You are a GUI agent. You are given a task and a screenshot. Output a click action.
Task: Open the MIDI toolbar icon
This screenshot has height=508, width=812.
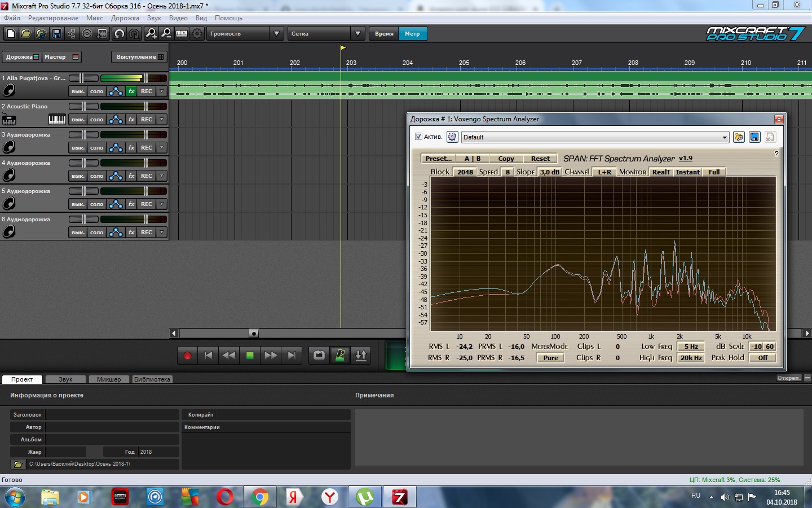pos(182,34)
